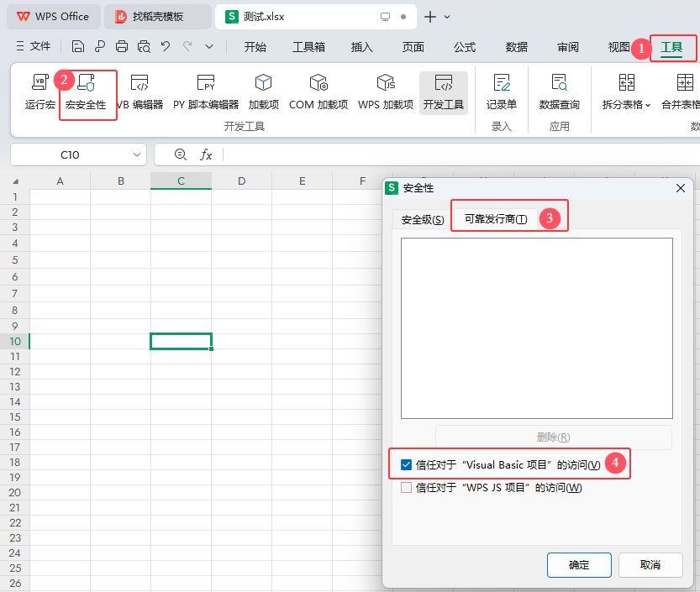Click the 运行宏 (Run Macro) icon
700x592 pixels.
coord(39,83)
